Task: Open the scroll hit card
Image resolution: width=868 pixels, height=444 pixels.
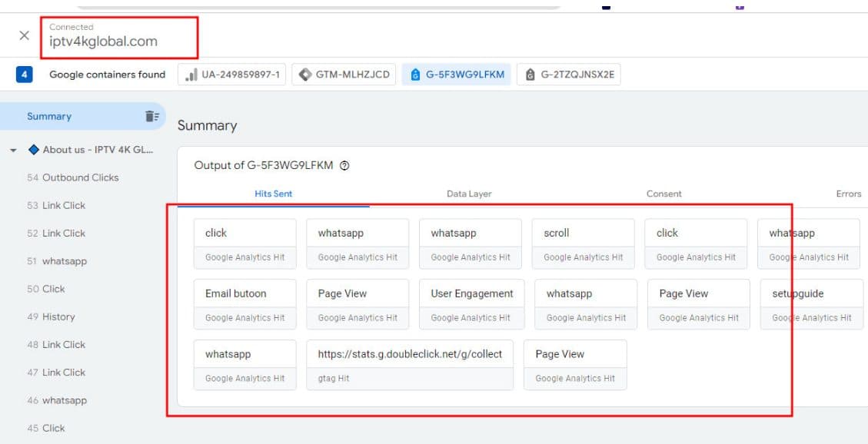Action: (x=584, y=244)
